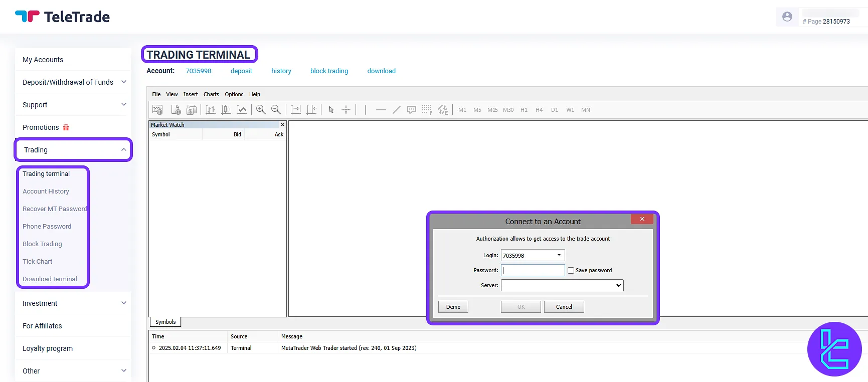Image resolution: width=868 pixels, height=382 pixels.
Task: Open the Insert menu
Action: [191, 94]
